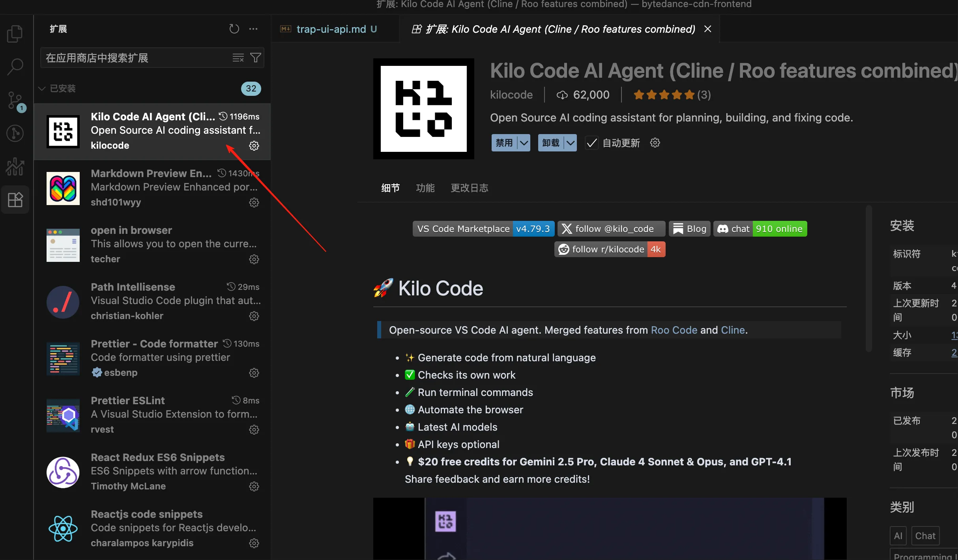Viewport: 958px width, 560px height.
Task: Open Reactjs code snippets manage gear
Action: [254, 543]
